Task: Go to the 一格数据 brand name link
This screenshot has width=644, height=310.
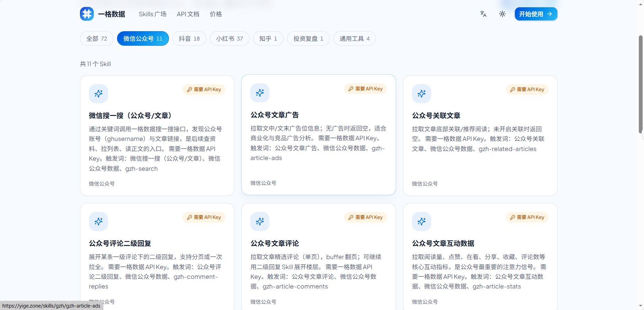Action: pos(111,14)
